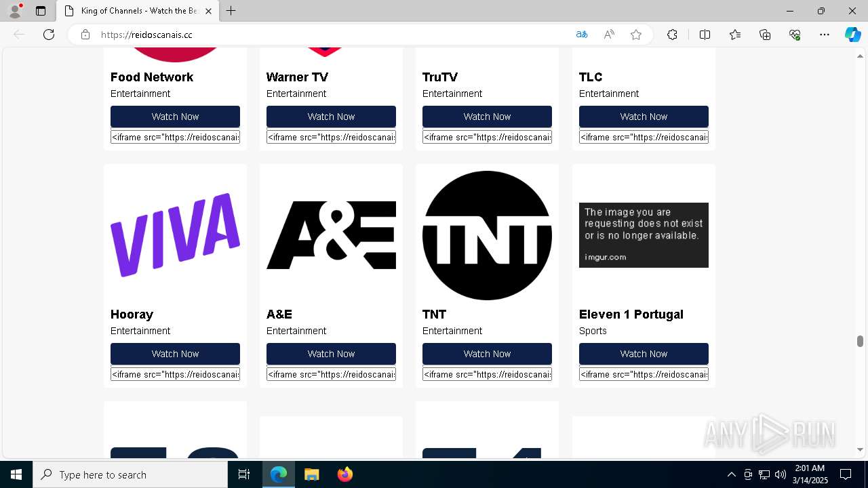Show hidden tray icons chevron
Image resolution: width=868 pixels, height=488 pixels.
click(731, 474)
